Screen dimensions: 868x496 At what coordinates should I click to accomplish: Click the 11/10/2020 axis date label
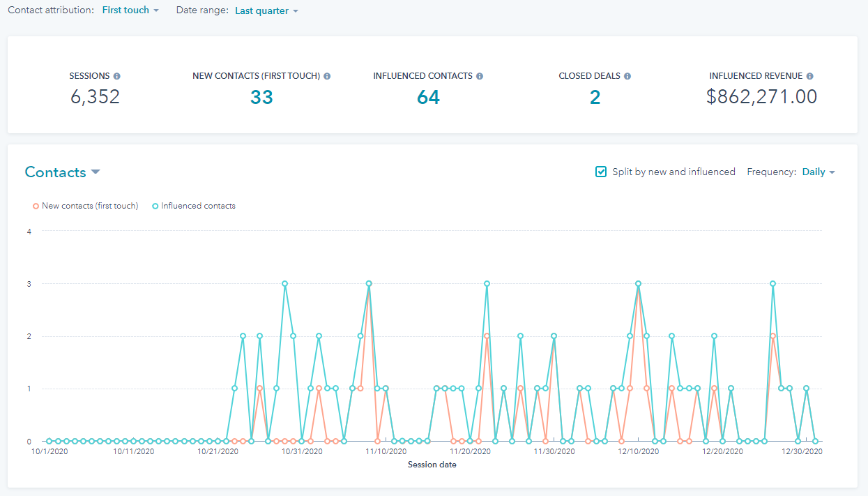386,452
